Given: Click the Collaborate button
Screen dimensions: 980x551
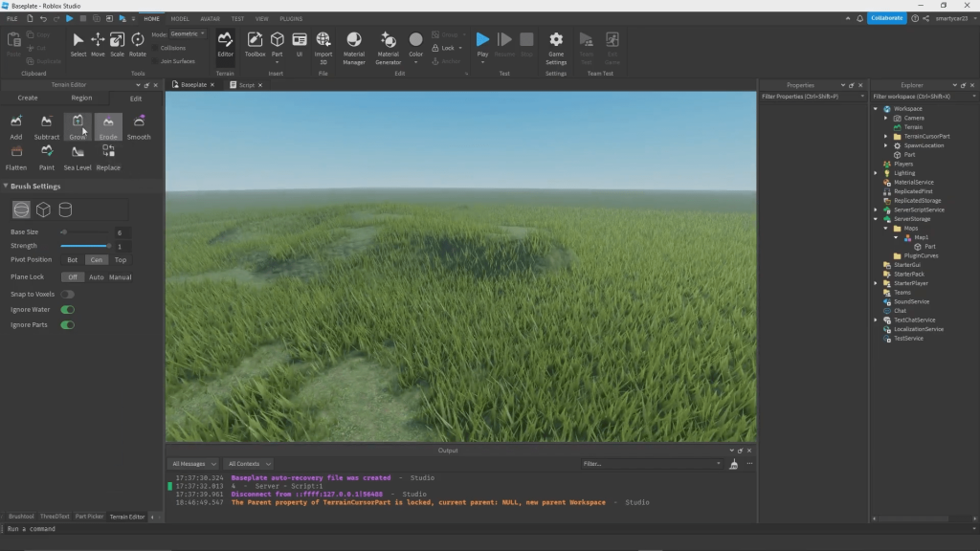Looking at the screenshot, I should (x=886, y=18).
